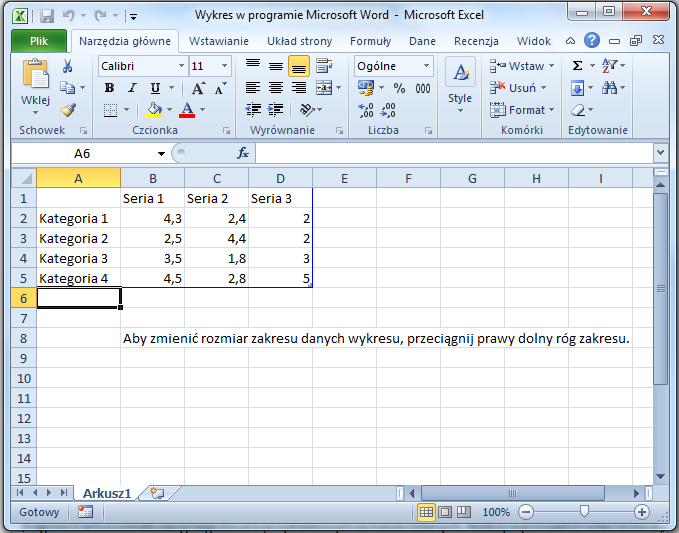679x533 pixels.
Task: Open Help with the question mark icon
Action: click(x=592, y=41)
